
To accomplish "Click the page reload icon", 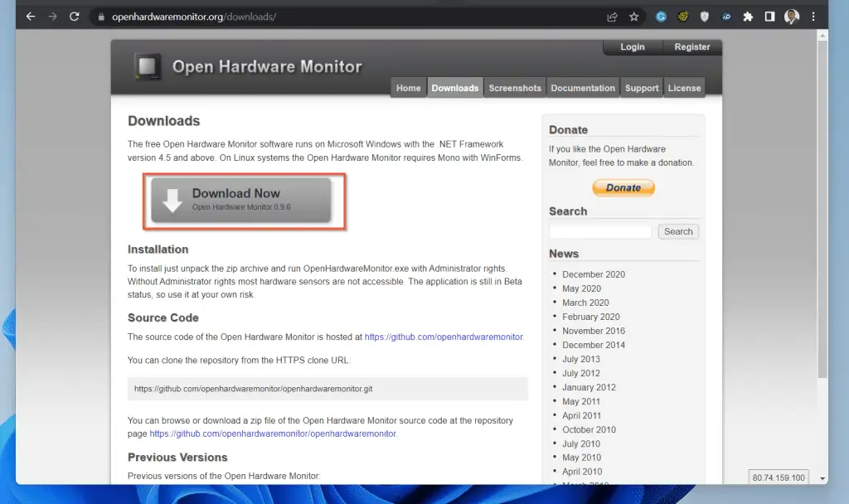I will pyautogui.click(x=75, y=16).
